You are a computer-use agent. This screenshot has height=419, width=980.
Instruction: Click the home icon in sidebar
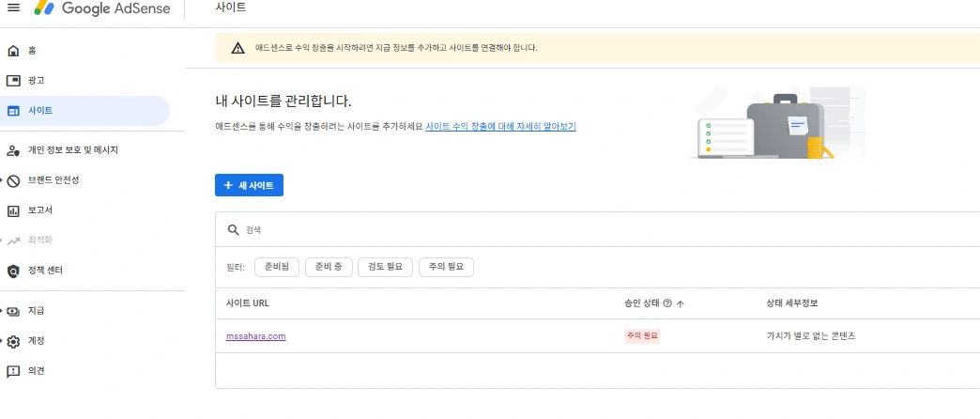[13, 51]
